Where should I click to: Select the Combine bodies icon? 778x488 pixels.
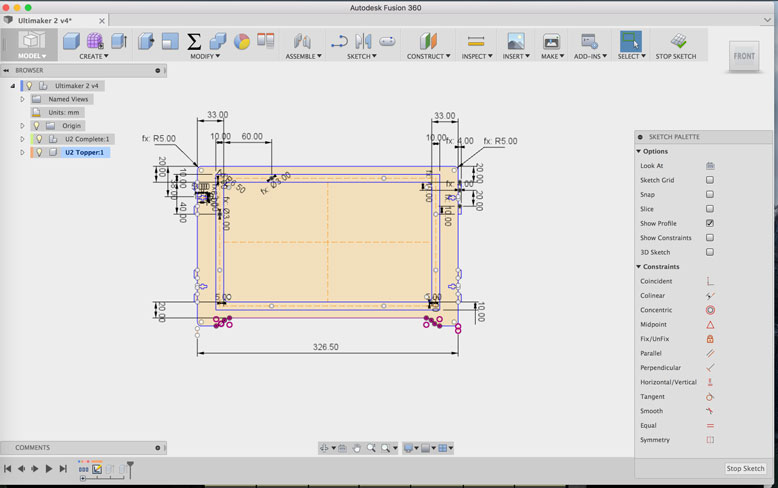(x=218, y=41)
